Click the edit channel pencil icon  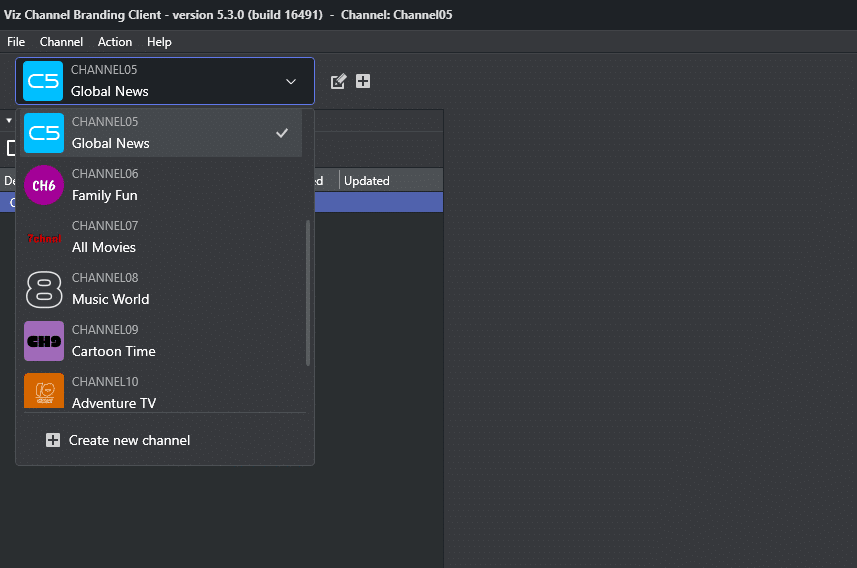(x=338, y=81)
